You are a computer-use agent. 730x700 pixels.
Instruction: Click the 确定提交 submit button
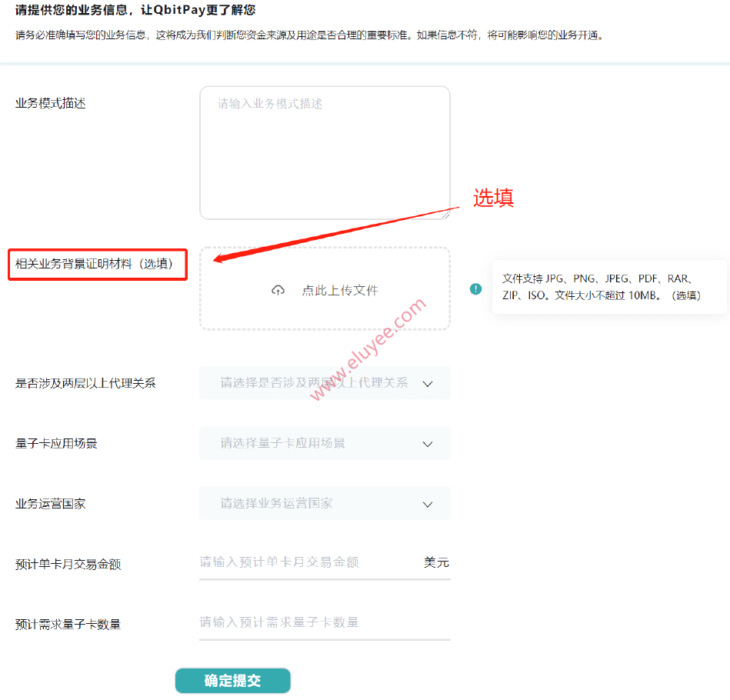pyautogui.click(x=232, y=681)
